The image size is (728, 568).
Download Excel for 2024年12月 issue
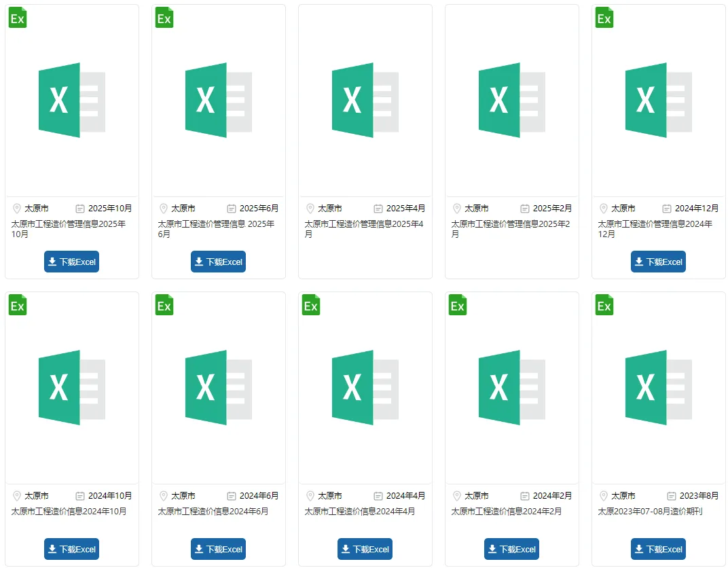pos(658,262)
